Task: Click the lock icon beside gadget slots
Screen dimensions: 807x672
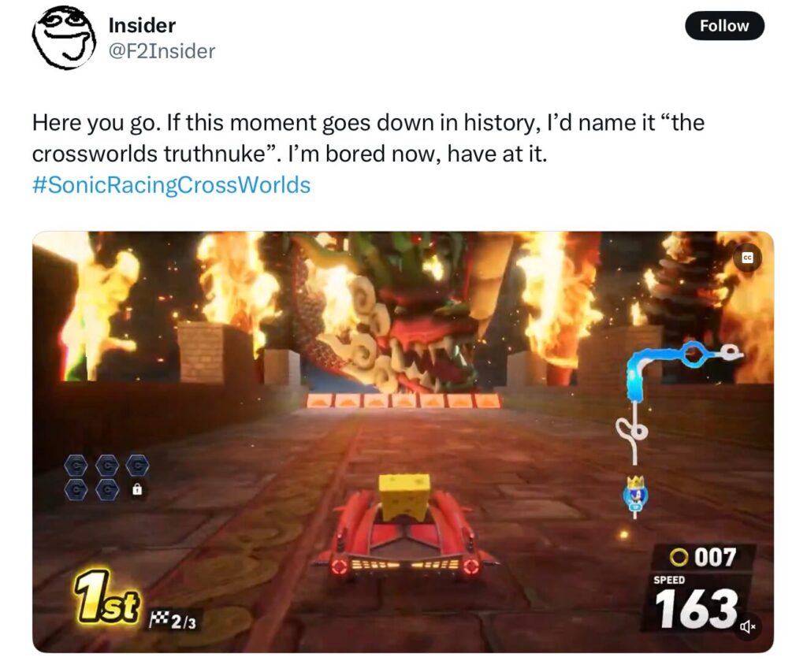Action: click(137, 489)
